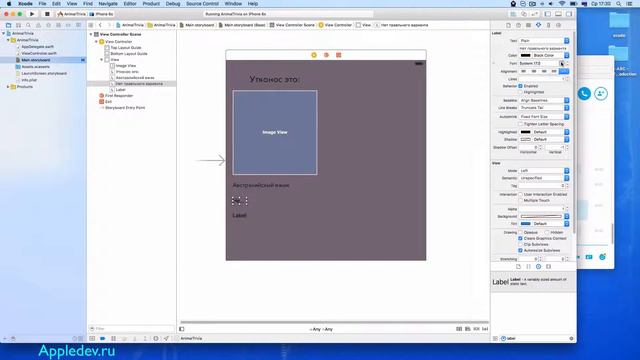Open the File inspector tab icon

508,25
